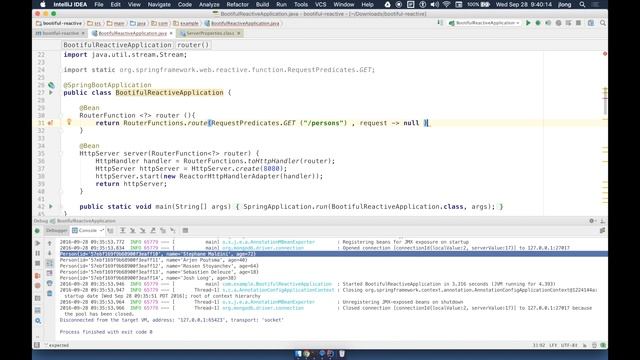
Task: Click the red error stripe mark at top right
Action: click(604, 53)
